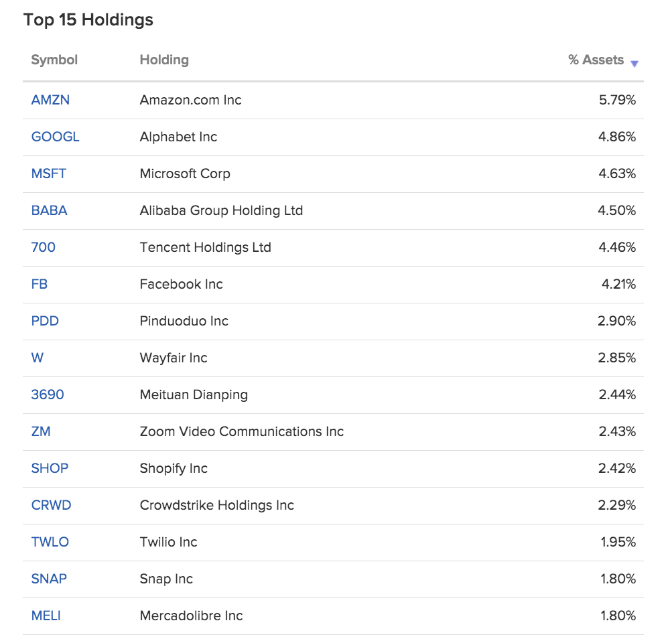Open the GOOGL ticker link
Viewport: 672px width, 641px height.
tap(56, 137)
